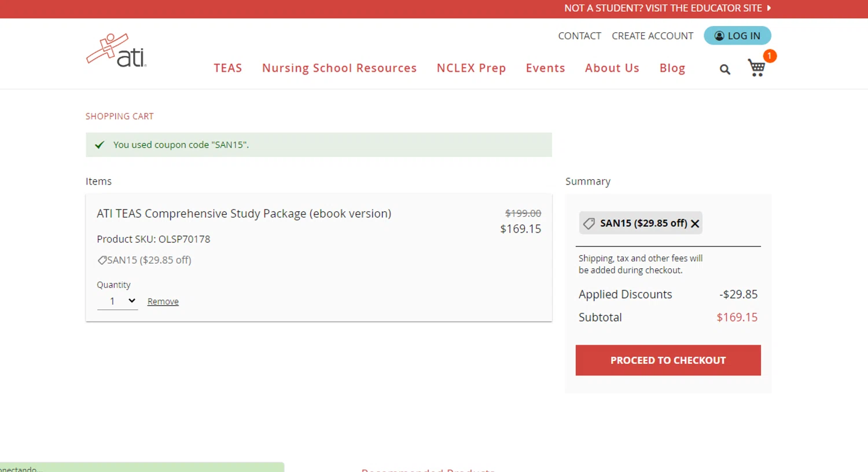Click the ATI logo
Image resolution: width=868 pixels, height=472 pixels.
click(x=116, y=50)
